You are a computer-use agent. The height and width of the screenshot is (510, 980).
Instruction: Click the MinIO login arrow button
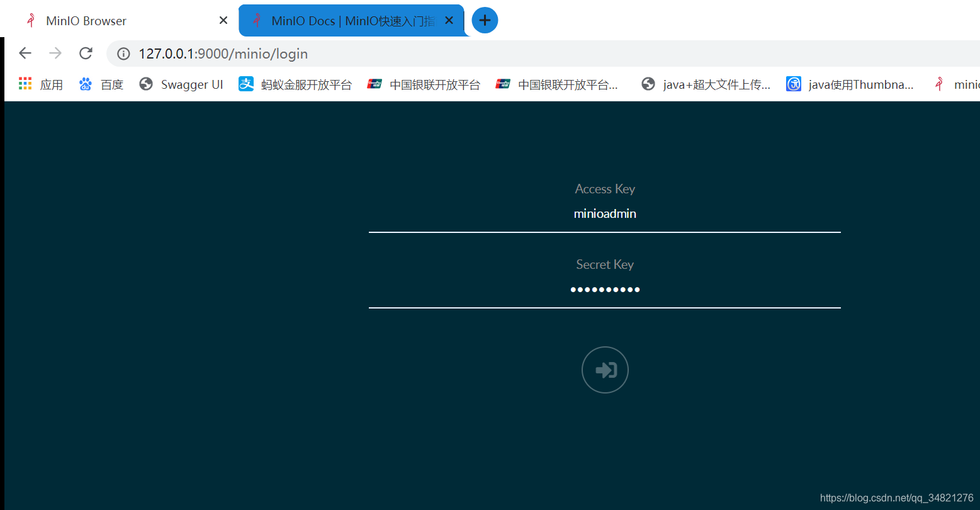[605, 370]
